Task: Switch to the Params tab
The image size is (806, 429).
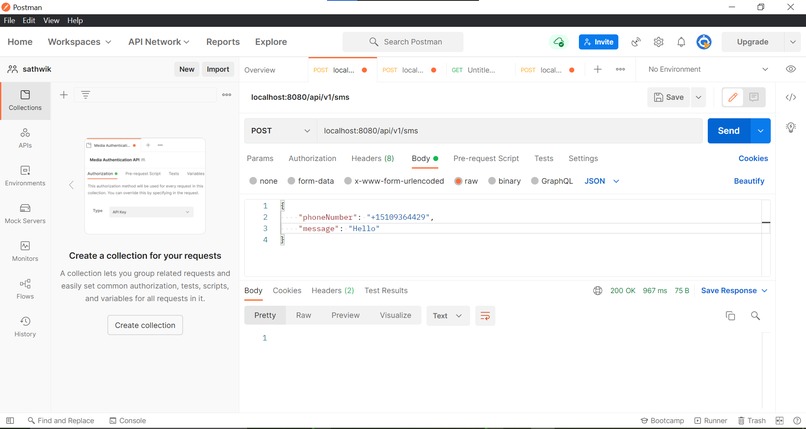Action: 260,158
